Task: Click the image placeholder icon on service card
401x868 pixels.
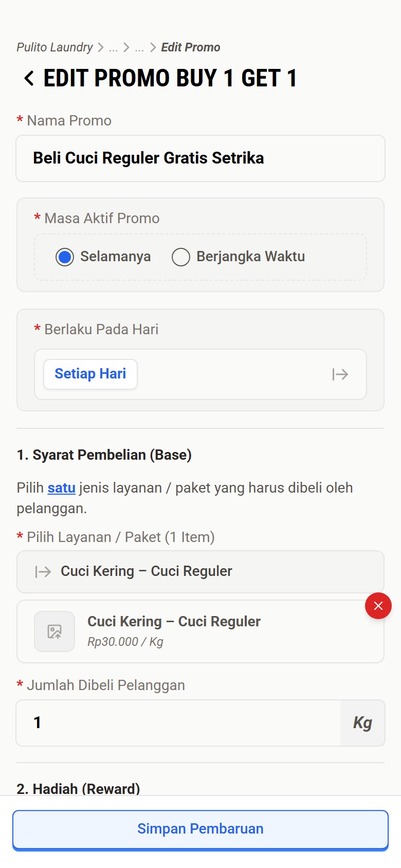Action: [x=54, y=631]
